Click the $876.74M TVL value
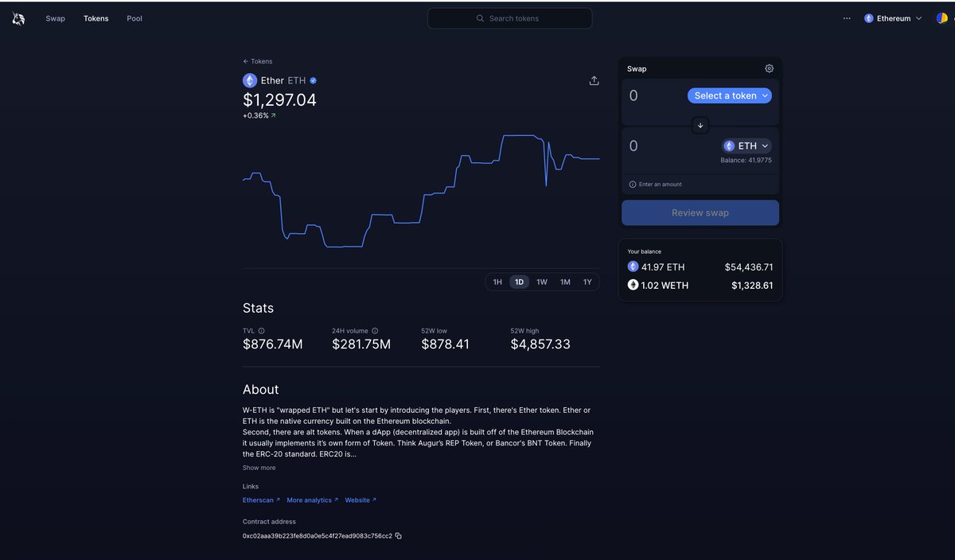955x560 pixels. pos(273,344)
